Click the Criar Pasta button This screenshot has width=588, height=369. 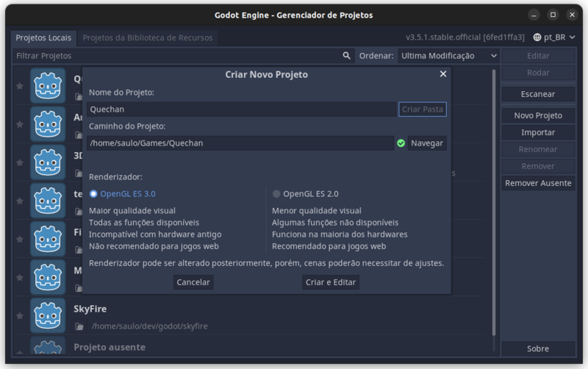pyautogui.click(x=422, y=110)
